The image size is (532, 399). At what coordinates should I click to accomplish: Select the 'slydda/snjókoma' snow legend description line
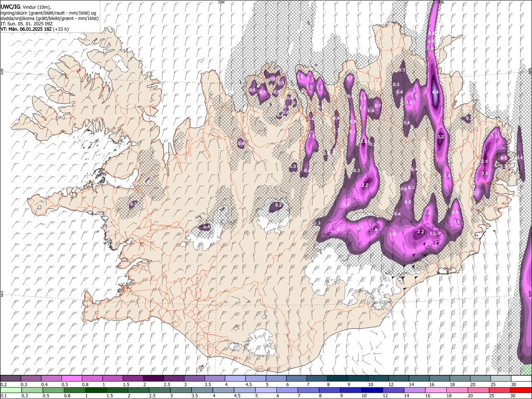(x=49, y=18)
